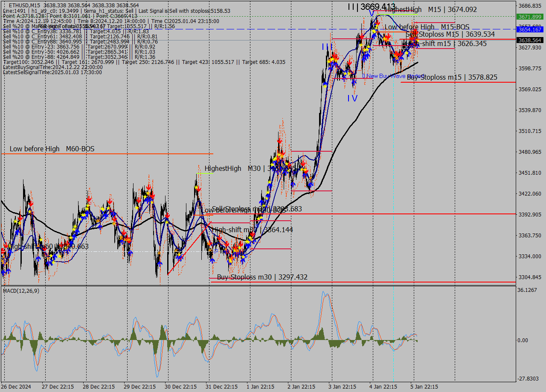Click the black 3638.564 current price tag
The width and height of the screenshot is (546, 392).
(529, 40)
